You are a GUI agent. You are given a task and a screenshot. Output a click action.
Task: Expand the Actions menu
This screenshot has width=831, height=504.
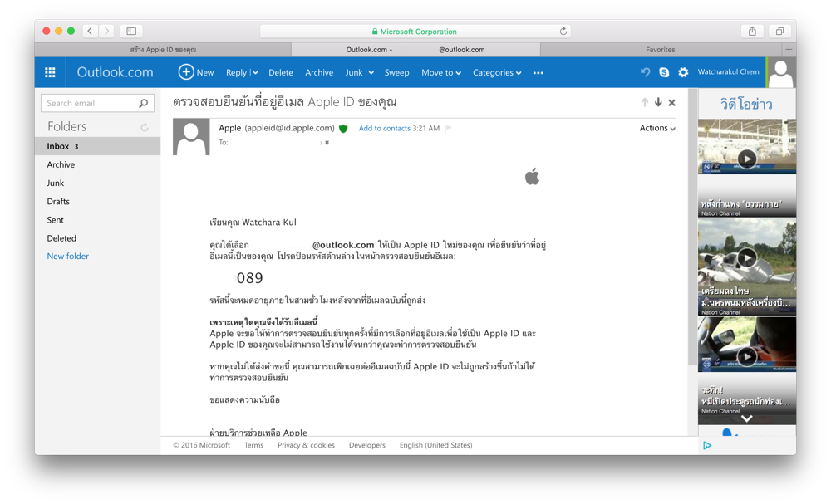point(656,128)
